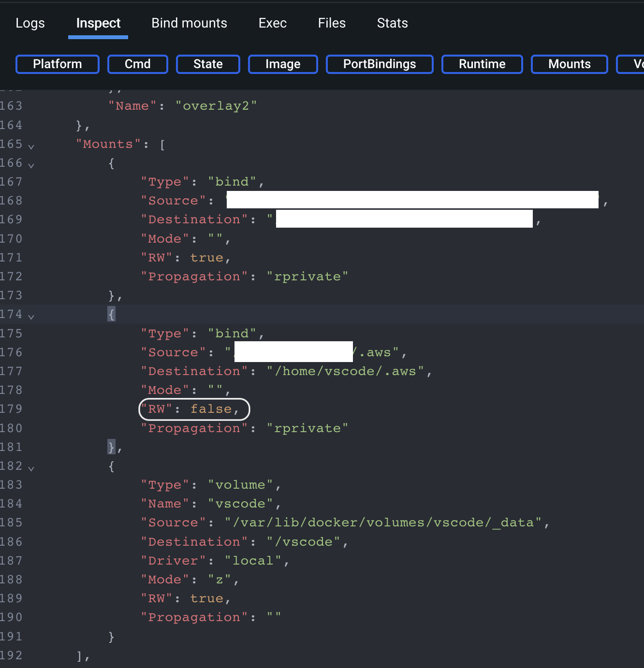644x668 pixels.
Task: Click the "overlay2" name value
Action: (216, 106)
